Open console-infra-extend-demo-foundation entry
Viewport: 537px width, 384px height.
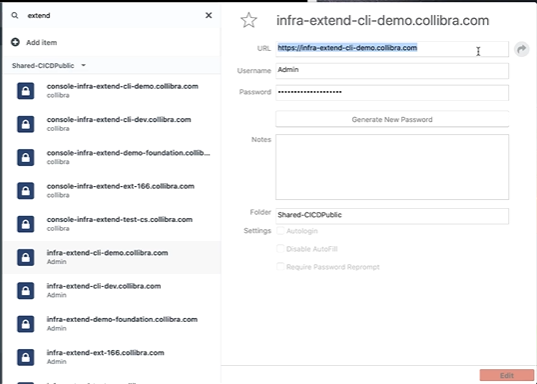click(112, 157)
